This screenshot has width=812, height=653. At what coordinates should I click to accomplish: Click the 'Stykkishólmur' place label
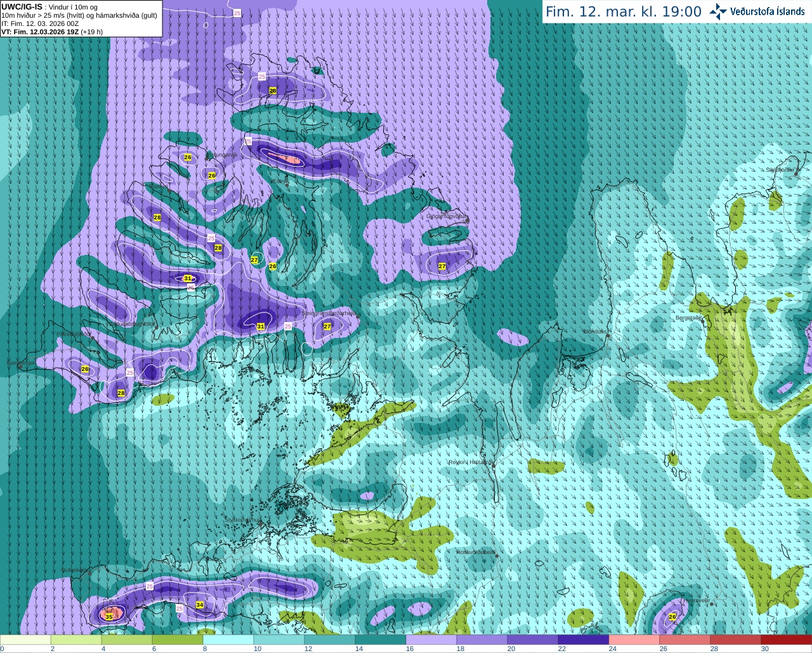tap(243, 520)
